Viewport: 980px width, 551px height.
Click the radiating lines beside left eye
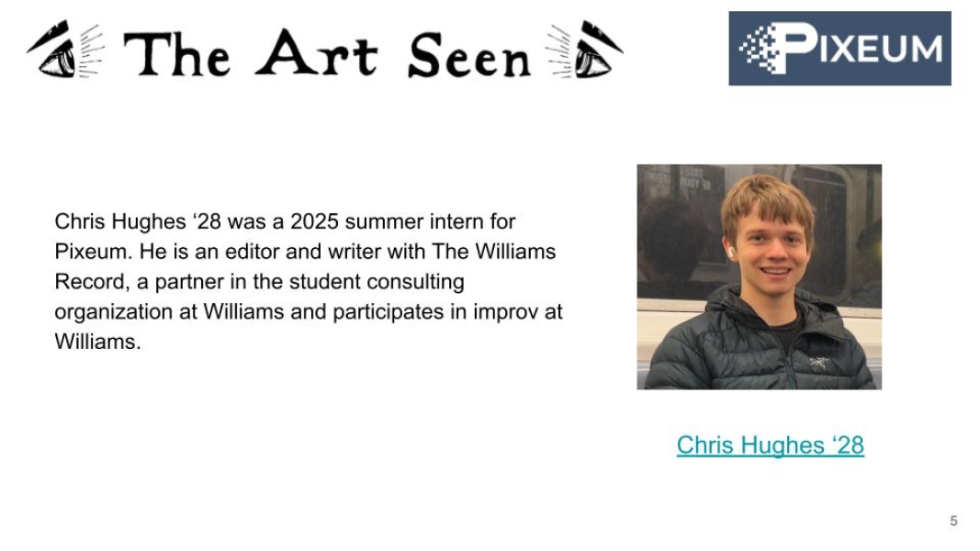(91, 51)
